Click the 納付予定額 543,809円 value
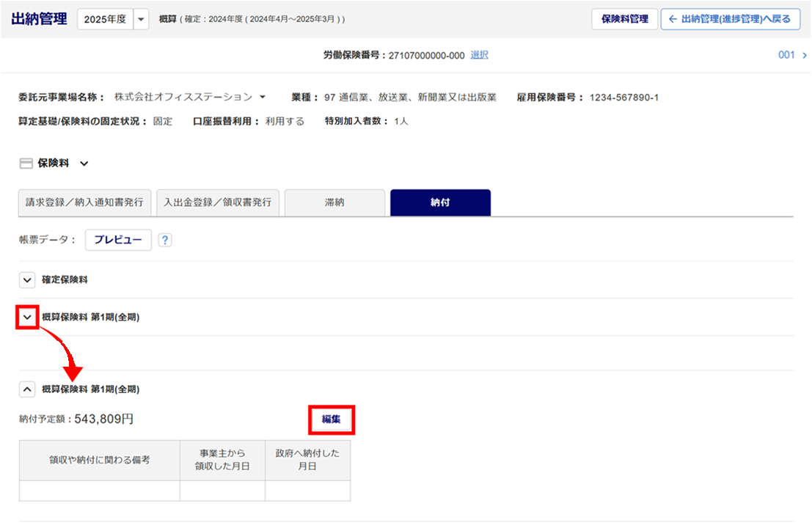Screen dimensions: 812x528 [104, 419]
